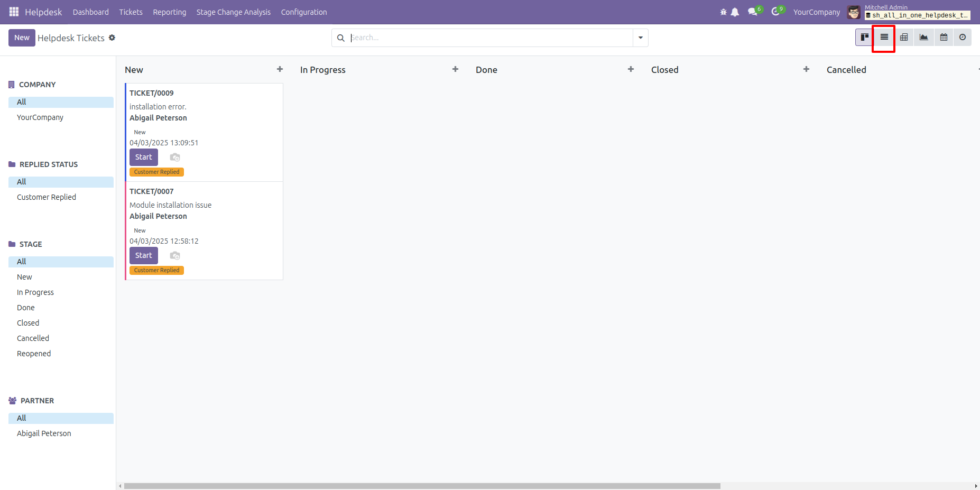980x490 pixels.
Task: Open Stage Change Analysis menu
Action: point(234,12)
